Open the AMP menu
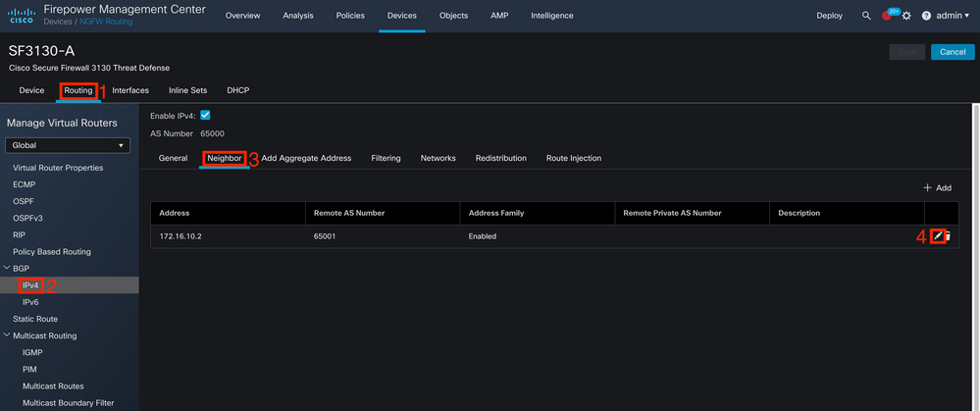 click(499, 16)
